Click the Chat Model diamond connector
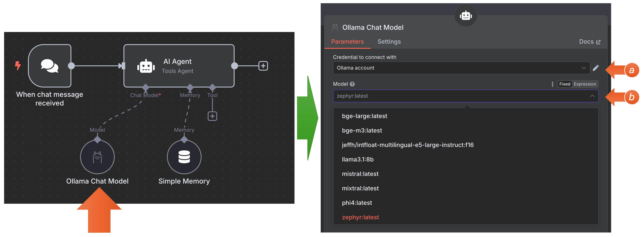 click(146, 87)
